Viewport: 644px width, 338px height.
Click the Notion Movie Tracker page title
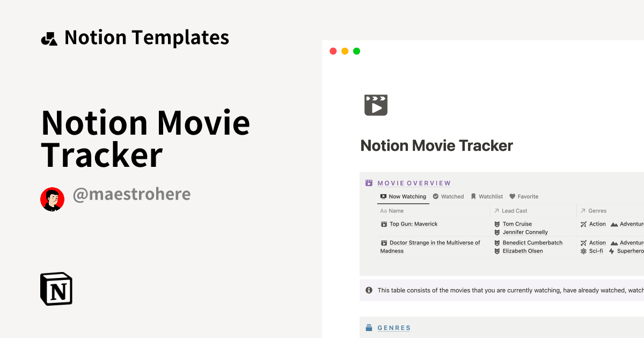[x=437, y=145]
